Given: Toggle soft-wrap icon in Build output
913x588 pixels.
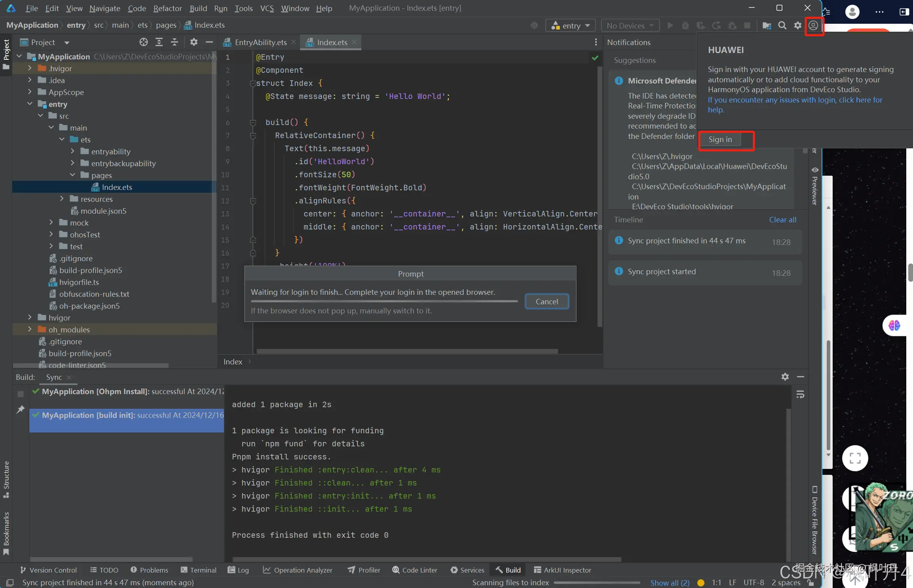Looking at the screenshot, I should (800, 395).
